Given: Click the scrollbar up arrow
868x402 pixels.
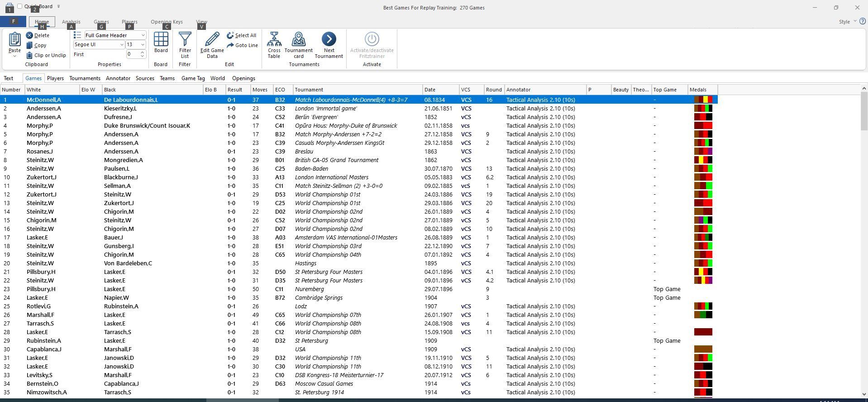Looking at the screenshot, I should [x=863, y=88].
